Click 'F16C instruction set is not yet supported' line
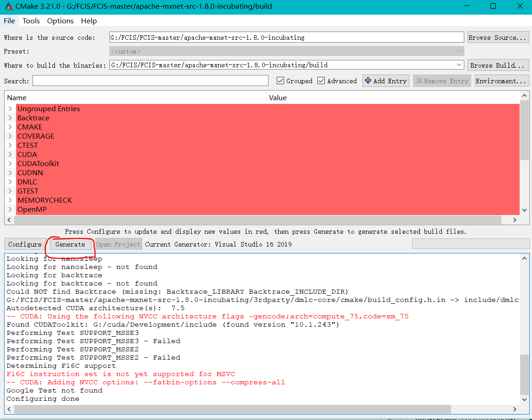 pos(121,374)
